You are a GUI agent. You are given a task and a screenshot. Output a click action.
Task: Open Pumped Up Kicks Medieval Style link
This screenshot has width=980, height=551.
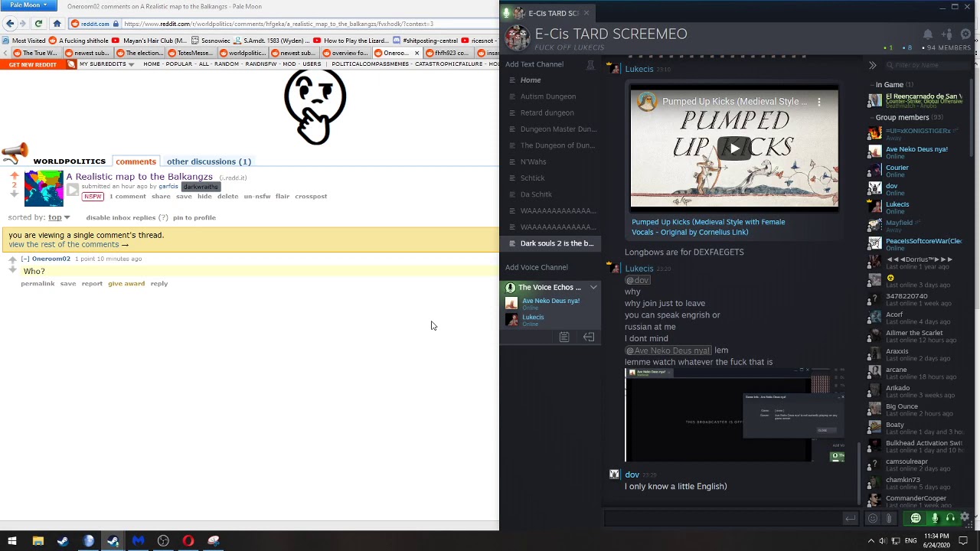pos(708,227)
